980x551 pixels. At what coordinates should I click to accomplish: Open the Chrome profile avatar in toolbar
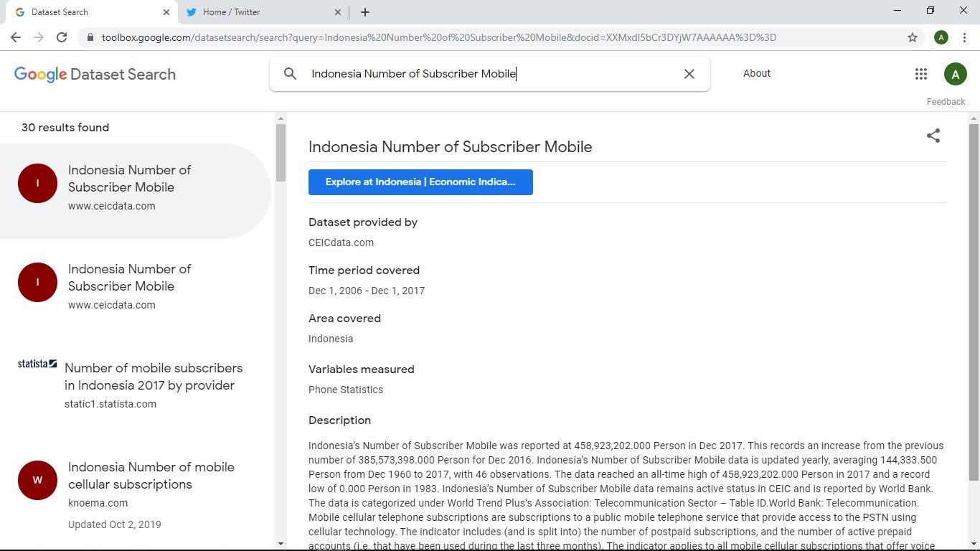pos(941,37)
